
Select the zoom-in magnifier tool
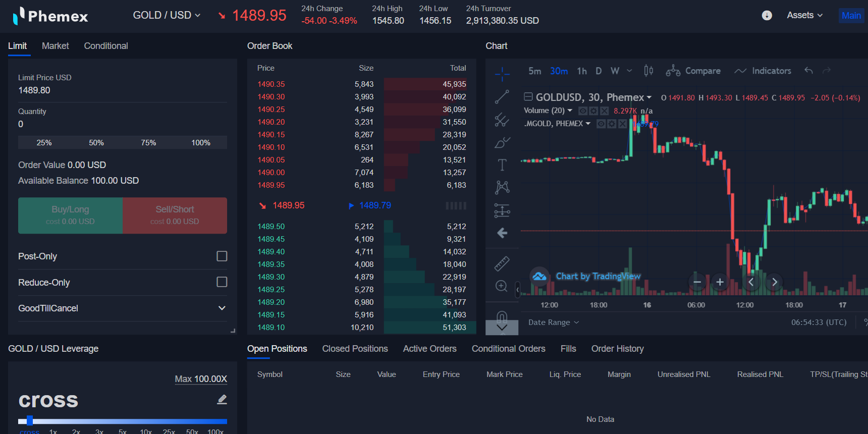pos(502,286)
